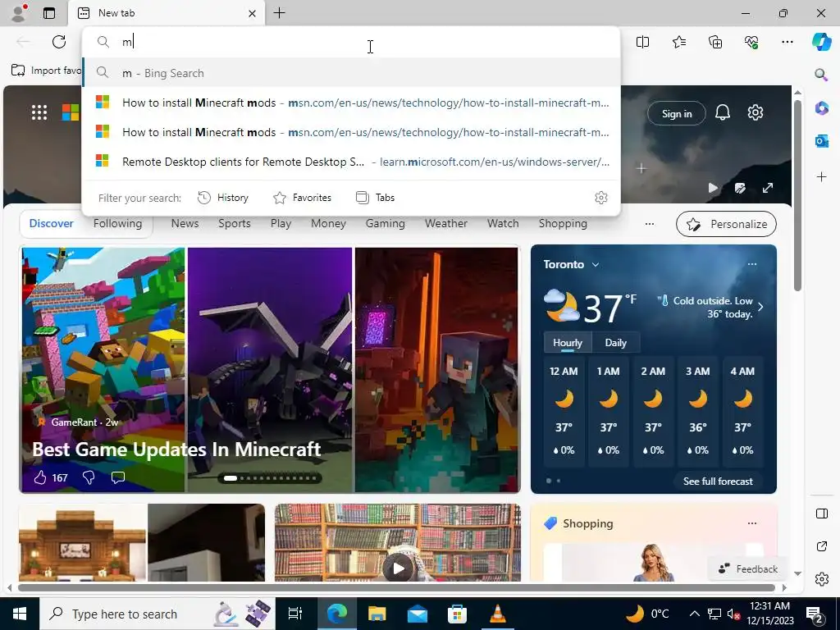Open the Windows Start menu
The image size is (840, 630).
point(20,614)
